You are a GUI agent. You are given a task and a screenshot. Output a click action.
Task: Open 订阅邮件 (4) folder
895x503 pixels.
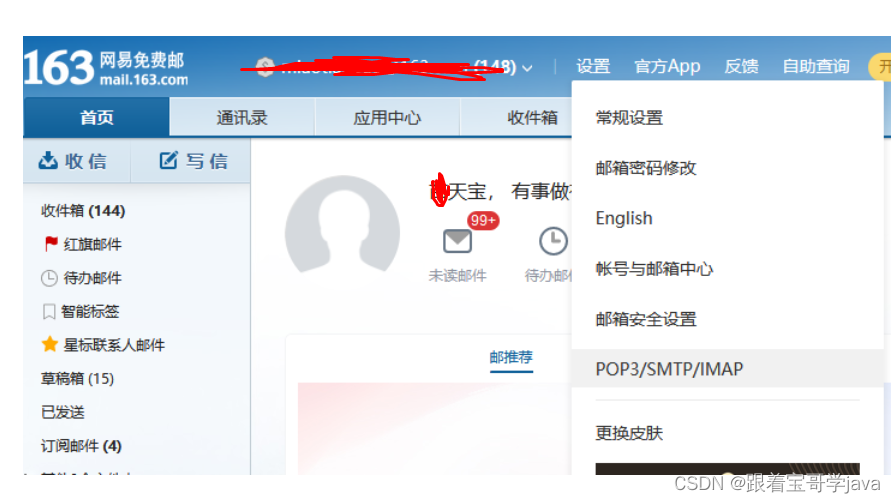coord(81,446)
